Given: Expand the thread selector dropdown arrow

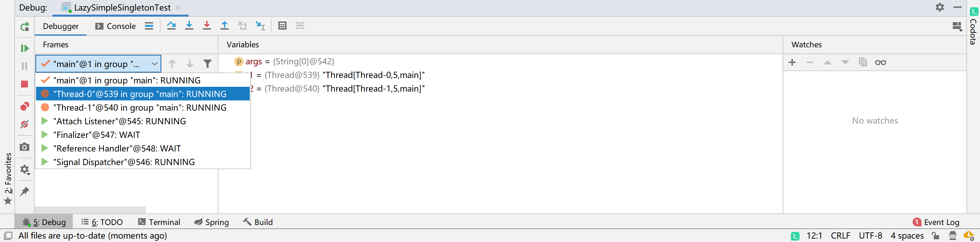Looking at the screenshot, I should [154, 64].
